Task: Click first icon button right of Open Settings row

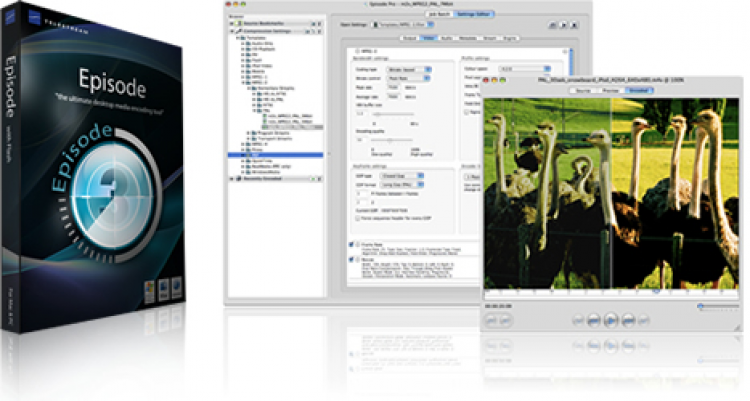Action: pyautogui.click(x=553, y=24)
